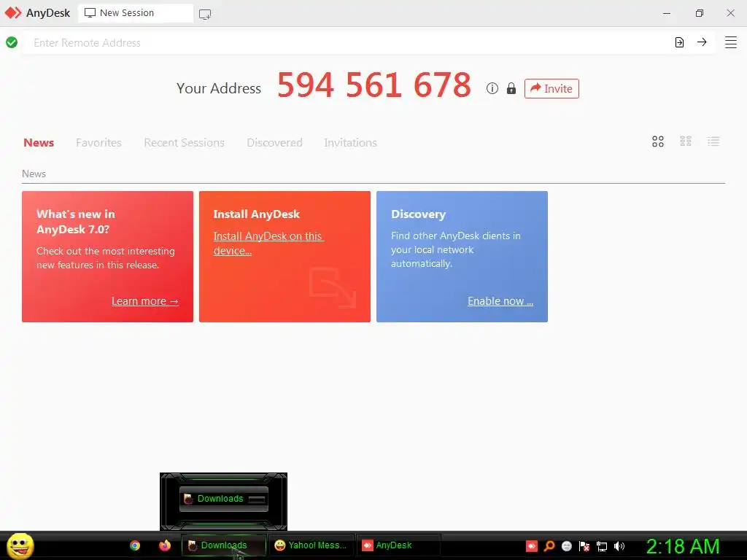Screen dimensions: 747x560
Task: Click the info icon beside your address
Action: (492, 88)
